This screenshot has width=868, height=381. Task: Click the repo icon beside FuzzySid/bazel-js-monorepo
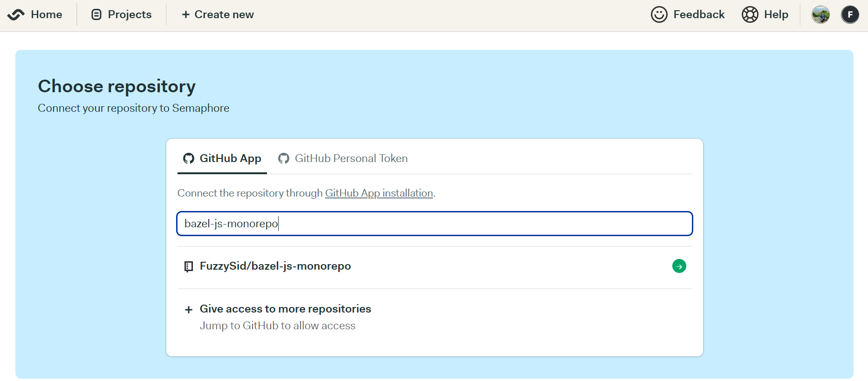(x=188, y=266)
